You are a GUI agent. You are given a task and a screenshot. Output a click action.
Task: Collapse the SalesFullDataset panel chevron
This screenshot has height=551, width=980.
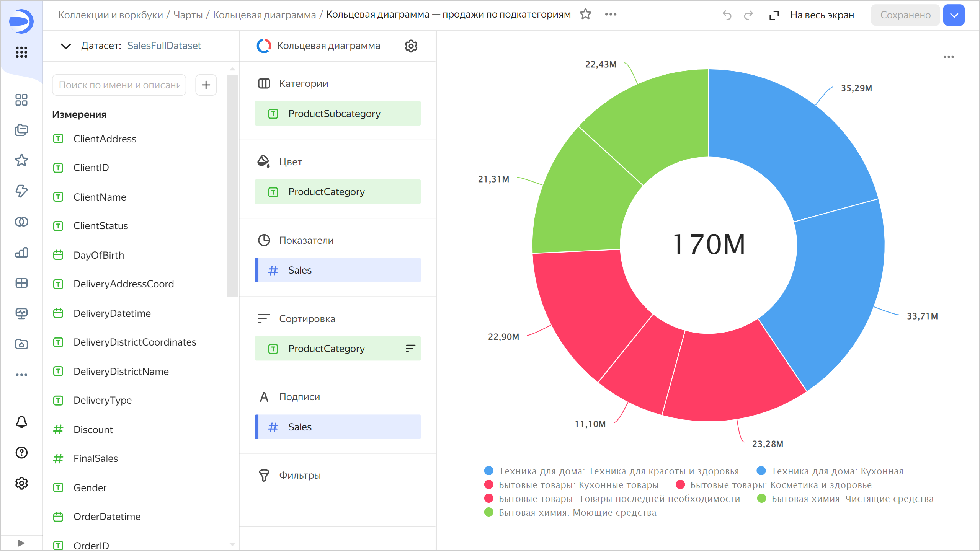tap(65, 46)
